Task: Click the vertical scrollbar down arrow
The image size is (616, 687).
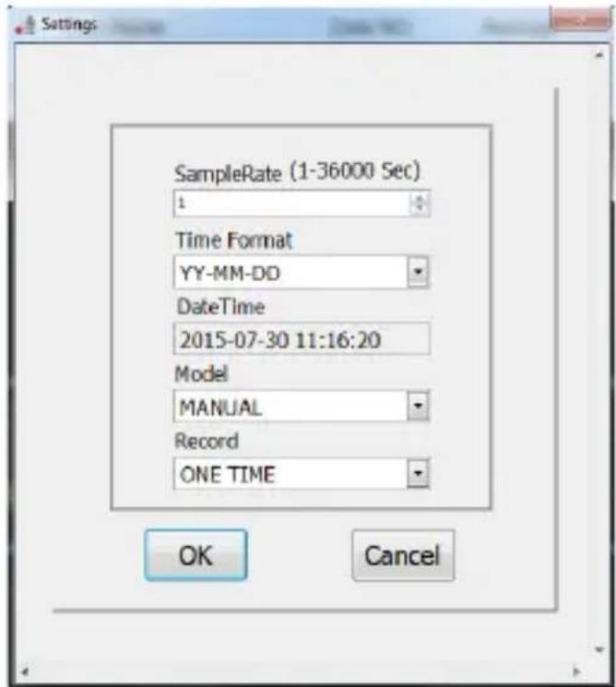Action: tap(599, 649)
